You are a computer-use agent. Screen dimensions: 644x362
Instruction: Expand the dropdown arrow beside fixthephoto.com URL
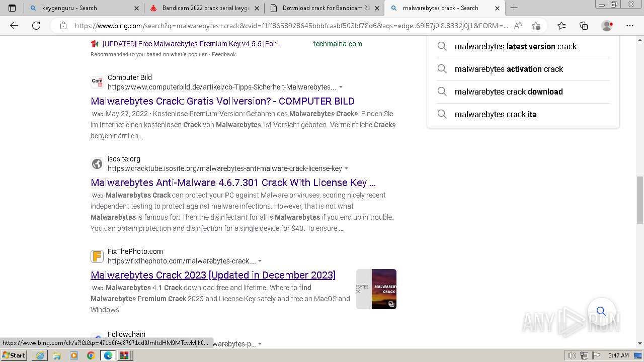pyautogui.click(x=260, y=261)
